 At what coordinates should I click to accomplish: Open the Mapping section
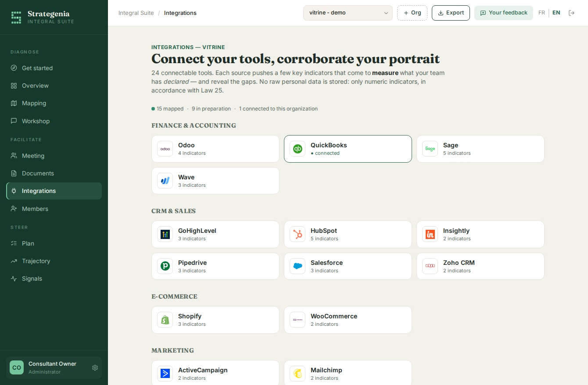54,103
